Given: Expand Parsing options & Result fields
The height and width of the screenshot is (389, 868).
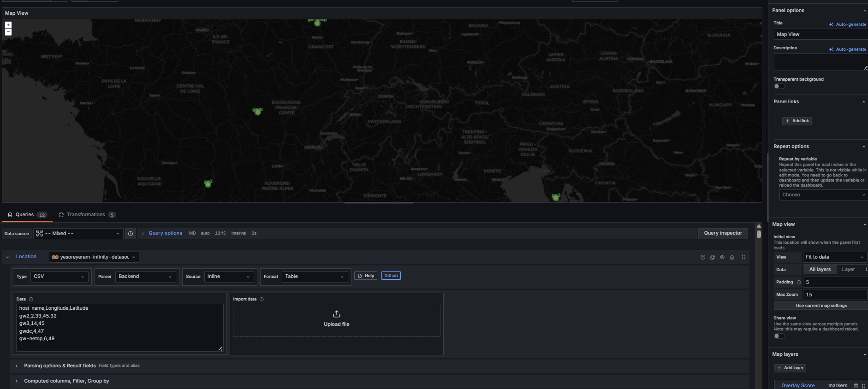Looking at the screenshot, I should pos(60,366).
